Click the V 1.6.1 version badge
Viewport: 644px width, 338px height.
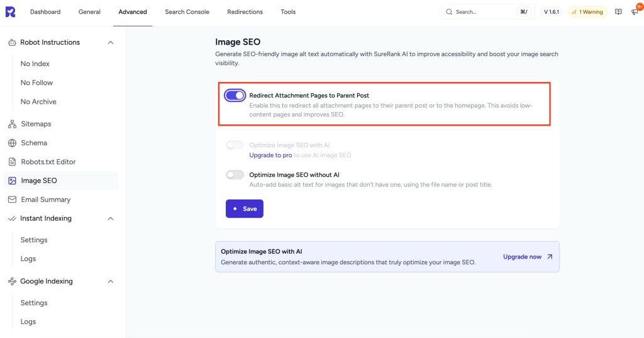click(x=551, y=12)
